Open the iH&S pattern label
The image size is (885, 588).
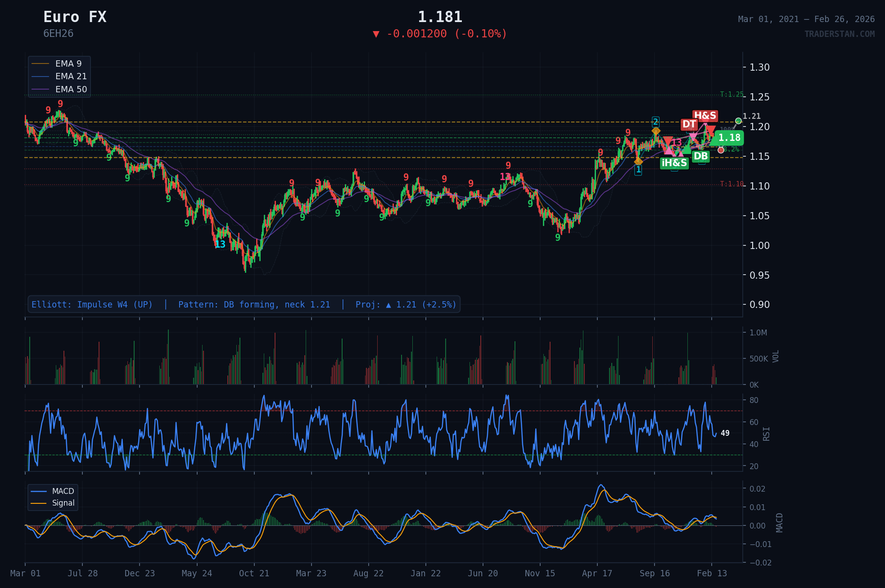click(674, 163)
